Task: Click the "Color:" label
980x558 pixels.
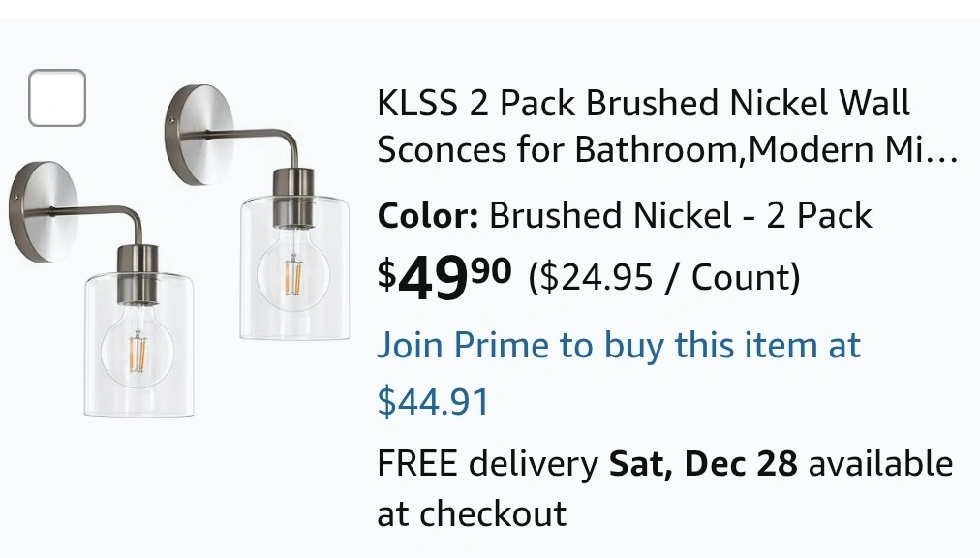Action: tap(427, 215)
